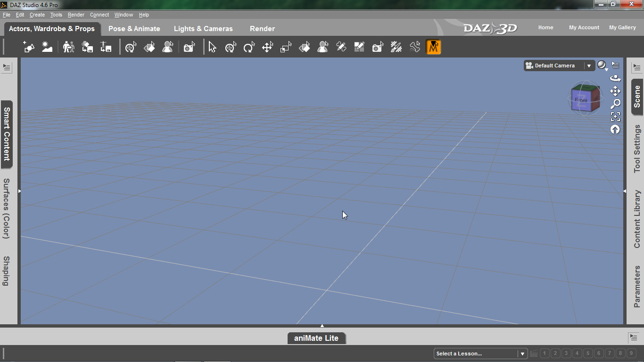Viewport: 644px width, 362px height.
Task: Open the Tools menu
Action: [x=56, y=15]
